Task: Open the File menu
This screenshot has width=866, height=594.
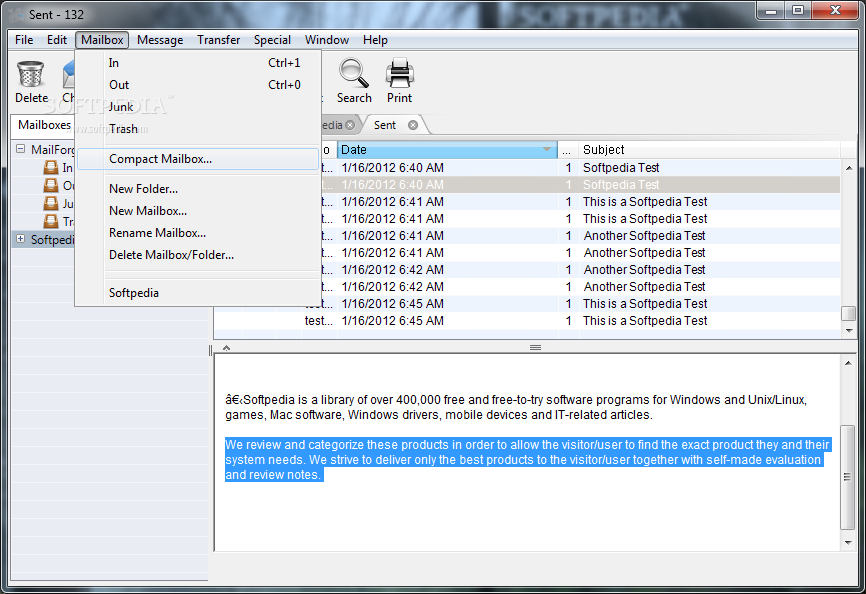Action: [x=24, y=40]
